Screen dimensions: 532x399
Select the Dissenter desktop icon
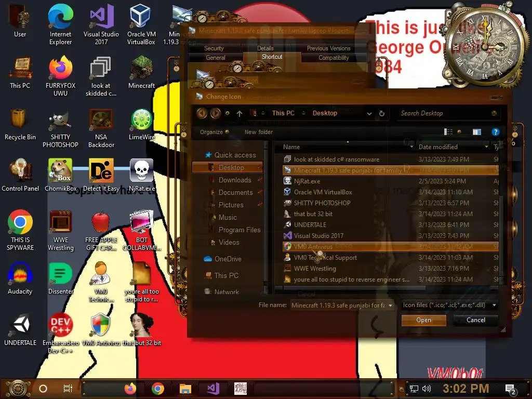tap(60, 278)
